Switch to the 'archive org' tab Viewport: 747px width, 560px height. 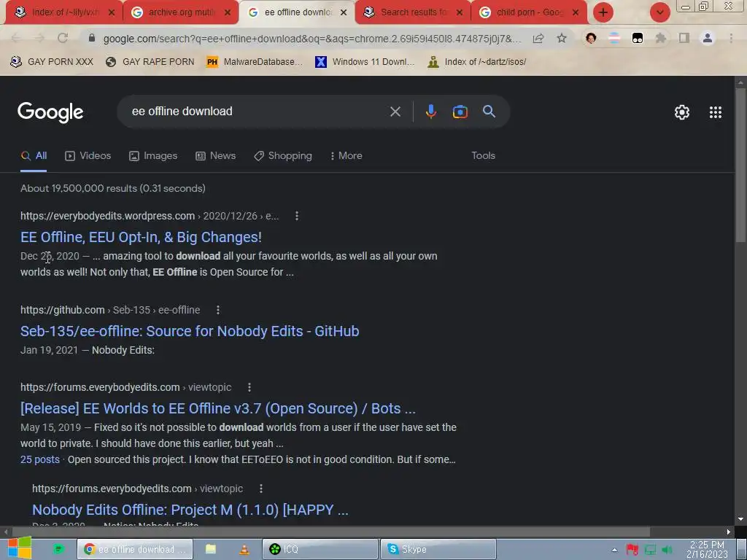click(182, 12)
